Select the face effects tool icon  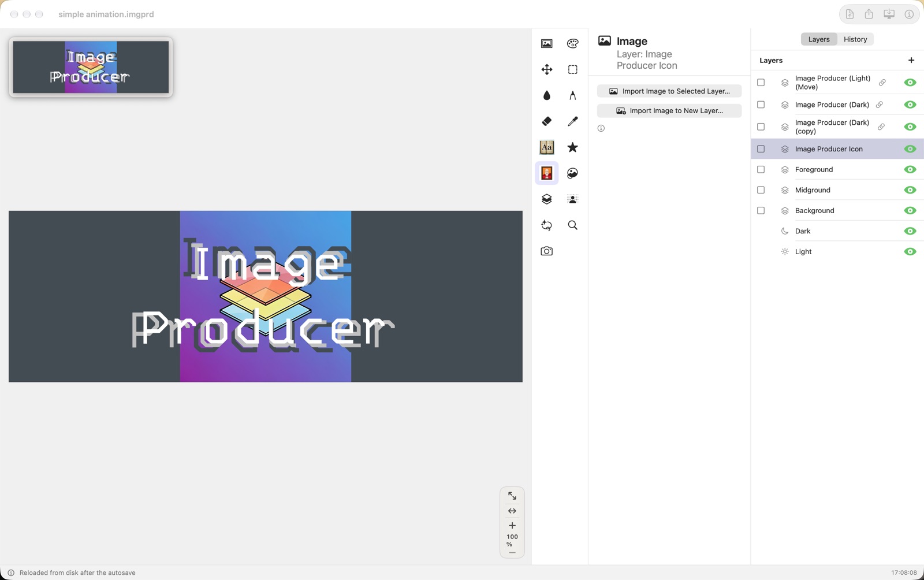coord(572,173)
